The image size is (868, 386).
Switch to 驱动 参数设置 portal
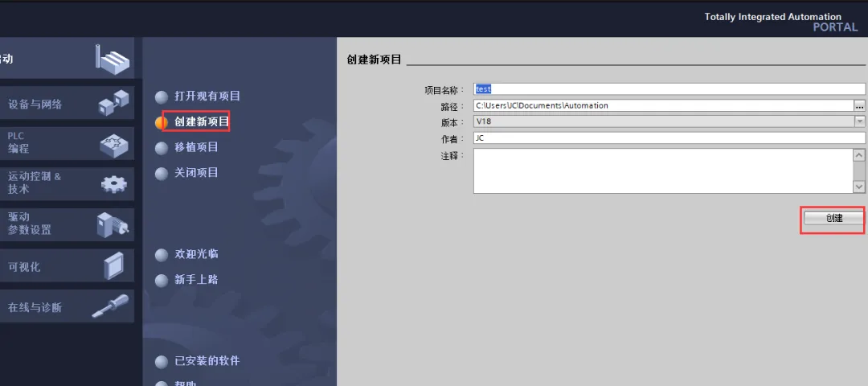(x=67, y=224)
